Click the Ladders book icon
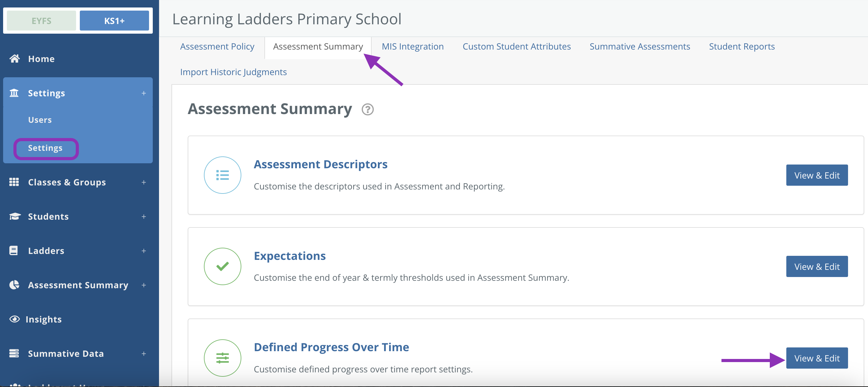 click(13, 250)
